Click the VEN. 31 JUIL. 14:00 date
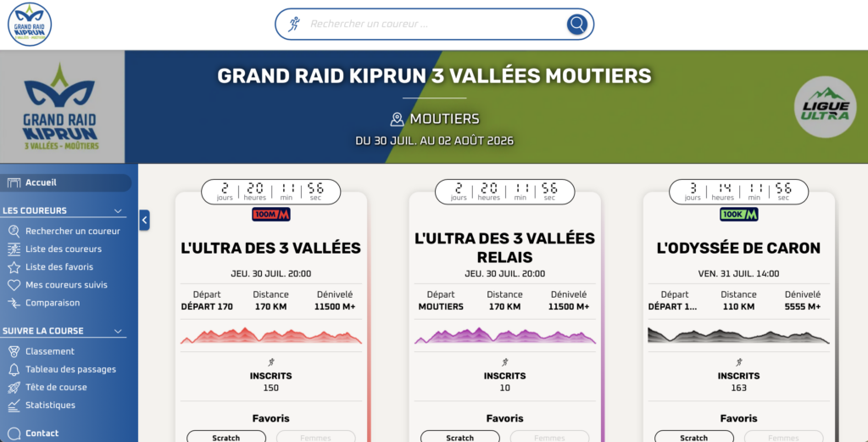 point(739,274)
